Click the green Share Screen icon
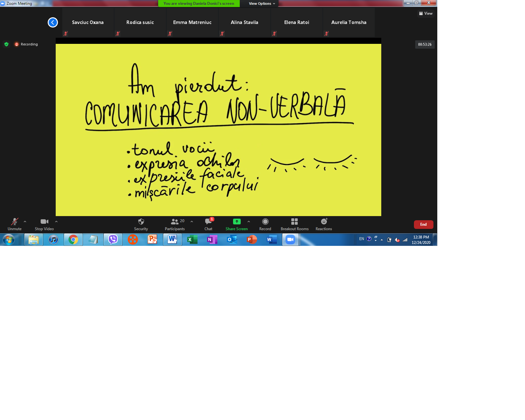Viewport: 525px width, 420px height. 237,222
